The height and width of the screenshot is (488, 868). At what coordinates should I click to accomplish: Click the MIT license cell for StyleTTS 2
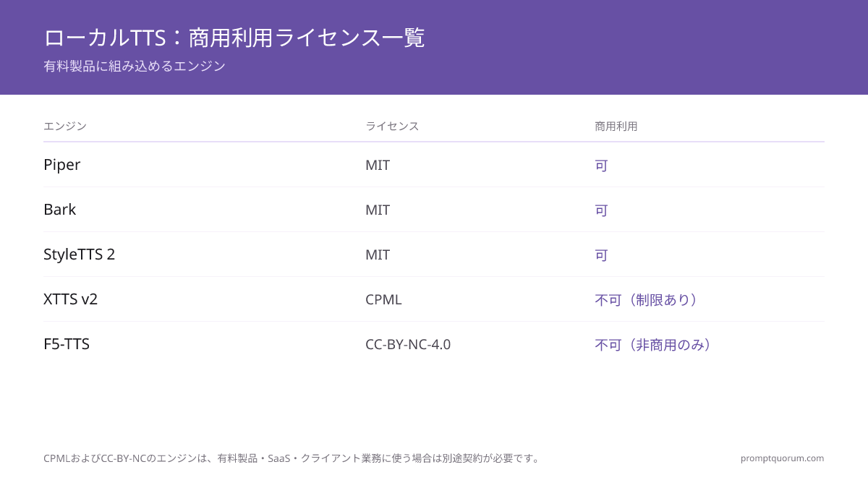coord(378,254)
